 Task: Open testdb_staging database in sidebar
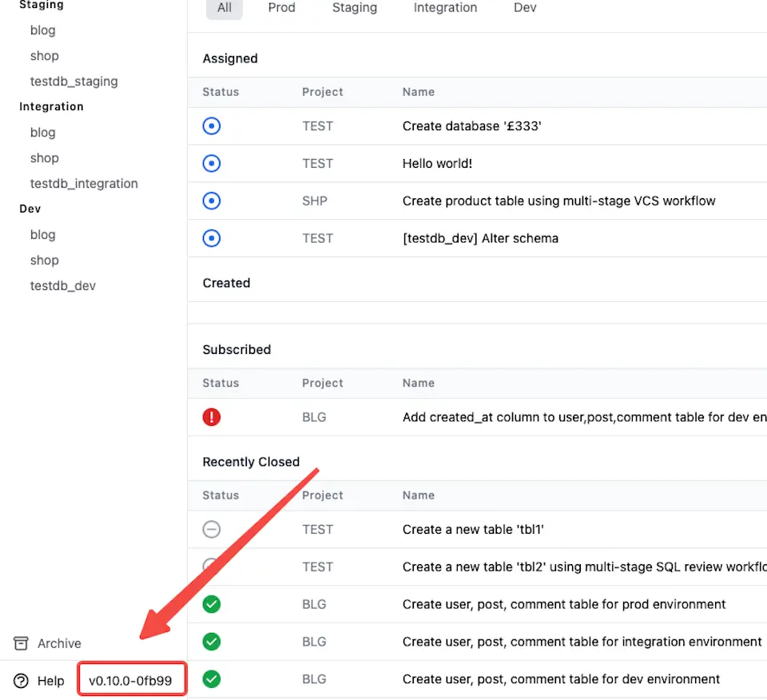pyautogui.click(x=74, y=82)
